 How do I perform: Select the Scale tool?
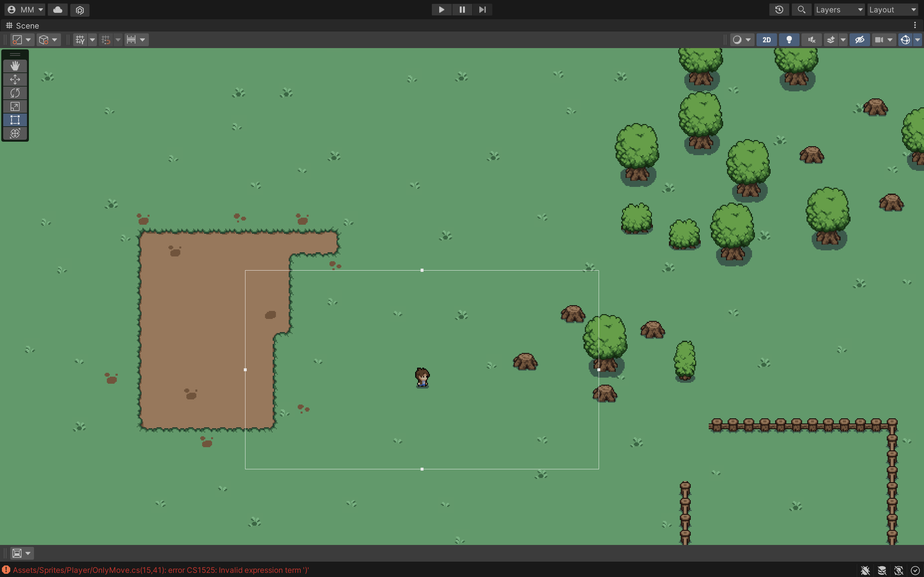coord(15,106)
